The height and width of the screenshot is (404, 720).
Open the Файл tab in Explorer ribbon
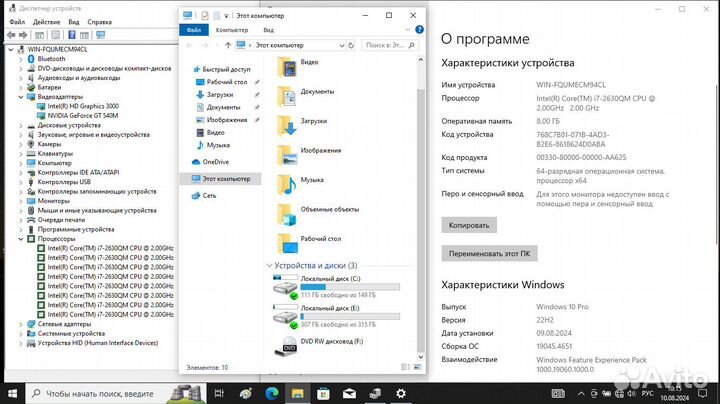coord(194,30)
